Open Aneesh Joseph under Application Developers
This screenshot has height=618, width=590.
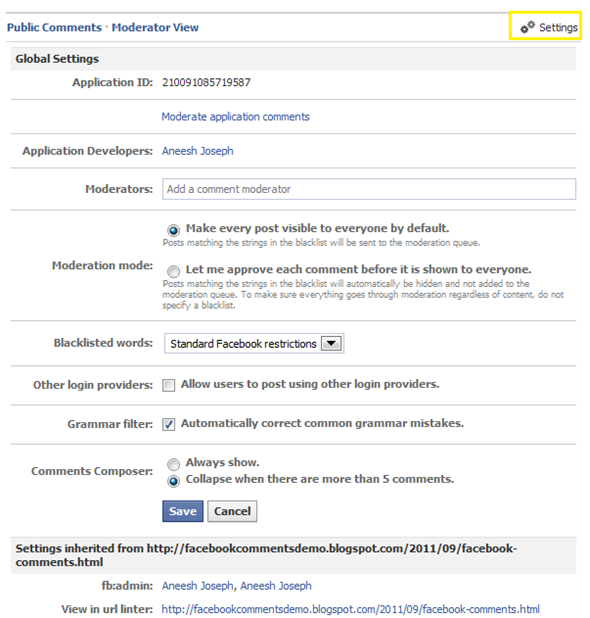[197, 151]
